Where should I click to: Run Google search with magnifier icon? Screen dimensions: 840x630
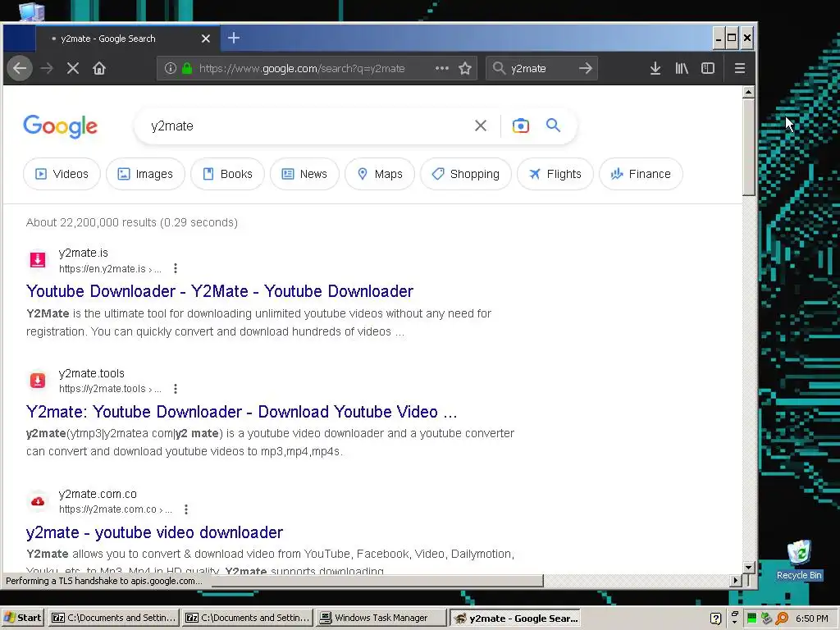point(554,126)
